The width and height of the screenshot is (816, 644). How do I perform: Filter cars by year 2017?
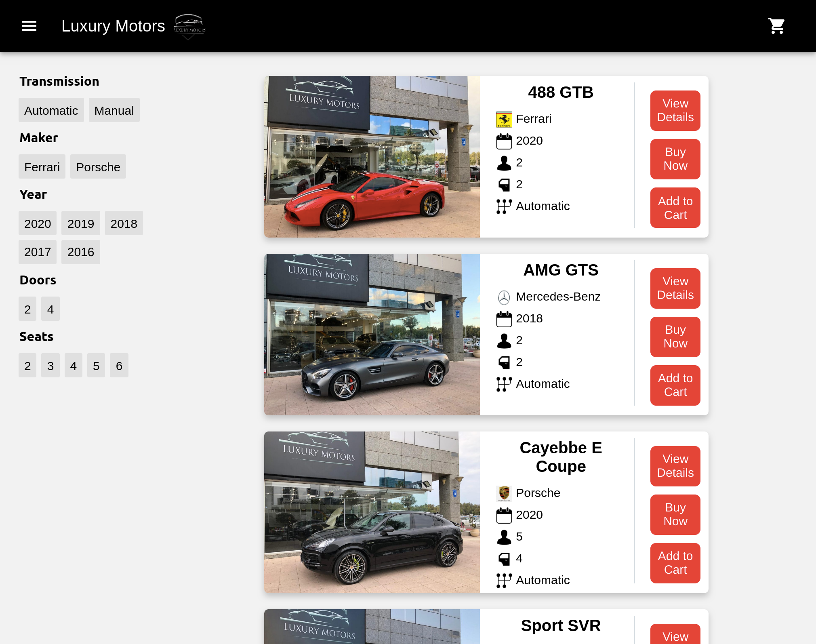[38, 252]
